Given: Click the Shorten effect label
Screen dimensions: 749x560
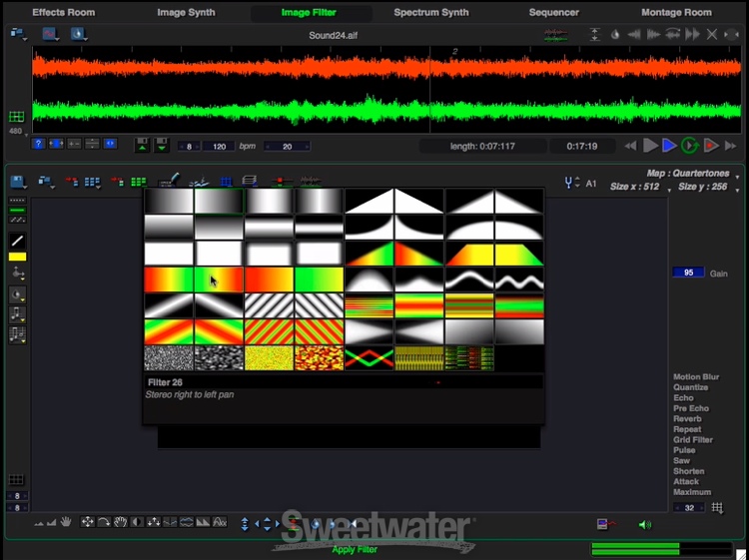Looking at the screenshot, I should pyautogui.click(x=688, y=472).
